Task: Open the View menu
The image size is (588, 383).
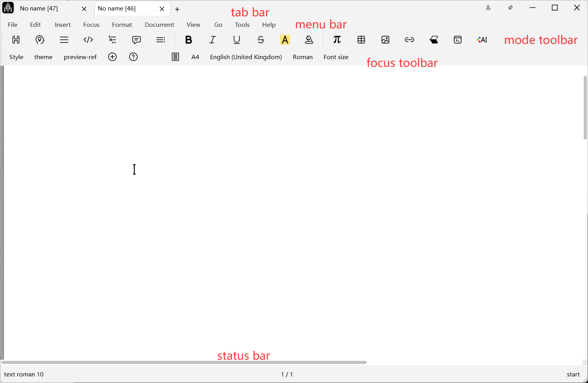Action: coord(193,24)
